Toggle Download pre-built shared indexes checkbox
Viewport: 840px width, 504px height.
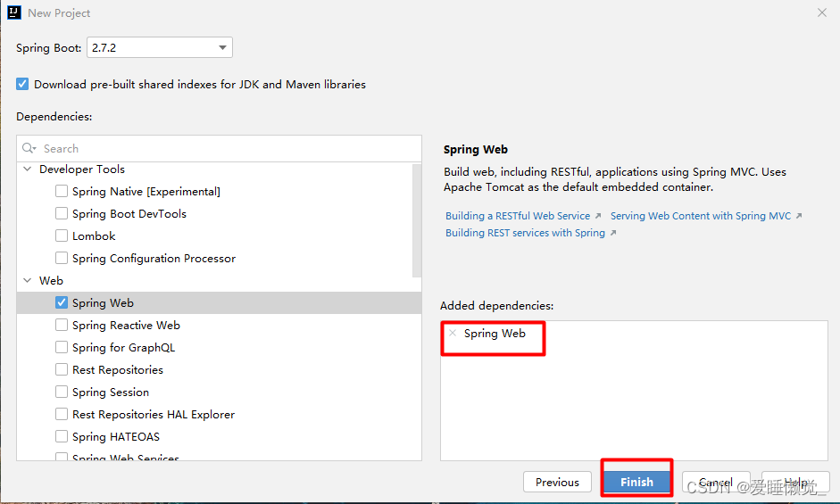tap(22, 84)
